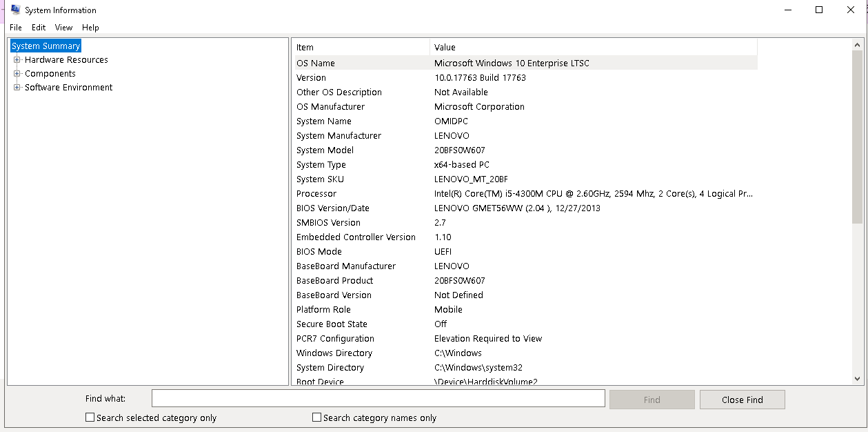Select the Other OS Description row
868x432 pixels.
[x=525, y=92]
